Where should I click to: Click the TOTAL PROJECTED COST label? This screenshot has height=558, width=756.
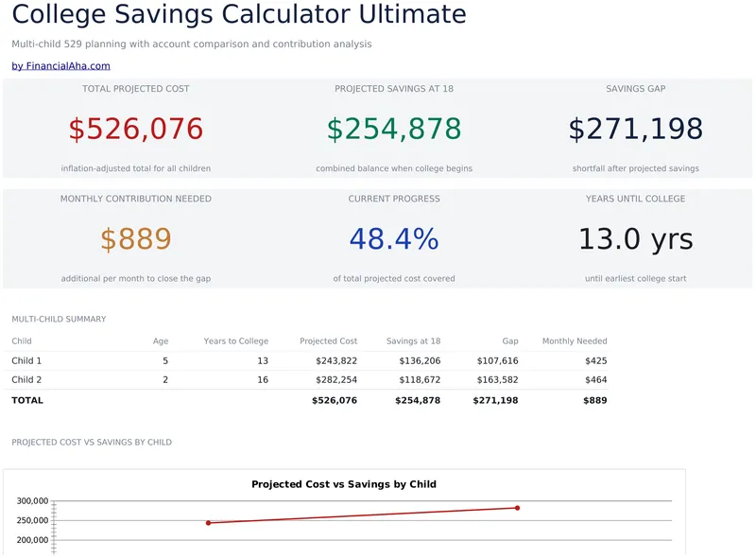[x=135, y=89]
